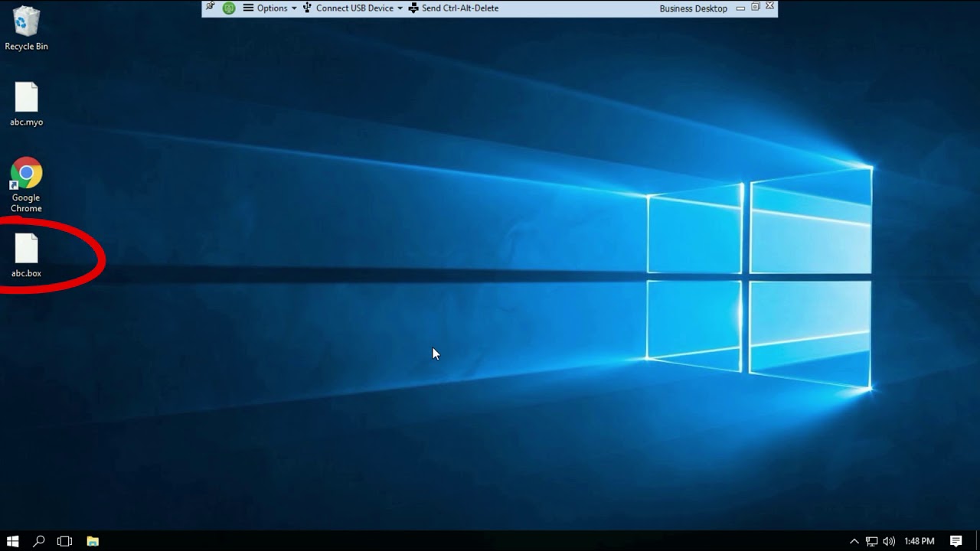Click the 1:48 PM taskbar clock

tap(920, 541)
